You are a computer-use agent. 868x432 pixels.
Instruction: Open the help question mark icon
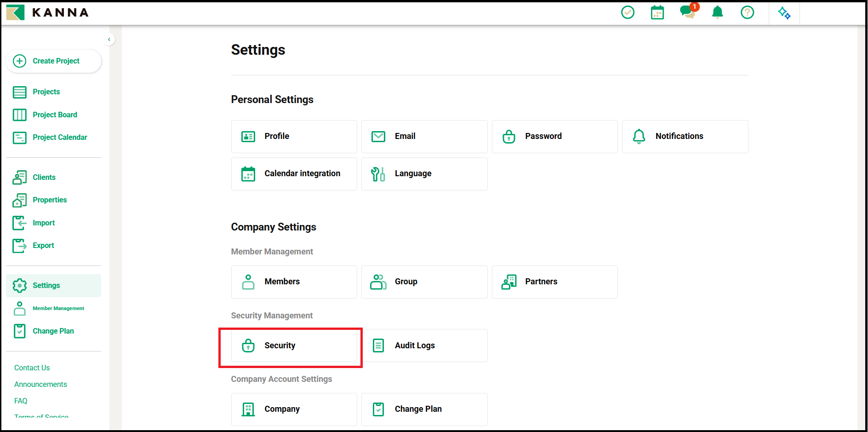click(x=747, y=12)
